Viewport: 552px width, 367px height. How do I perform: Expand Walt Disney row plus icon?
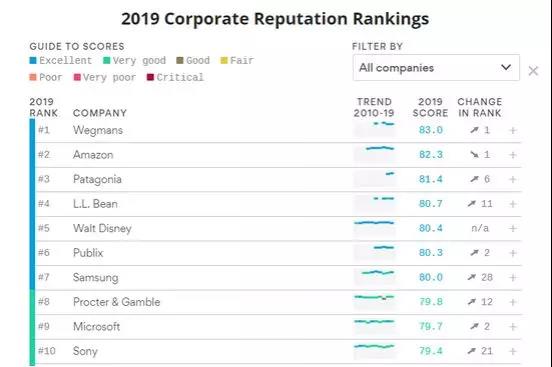pos(513,228)
